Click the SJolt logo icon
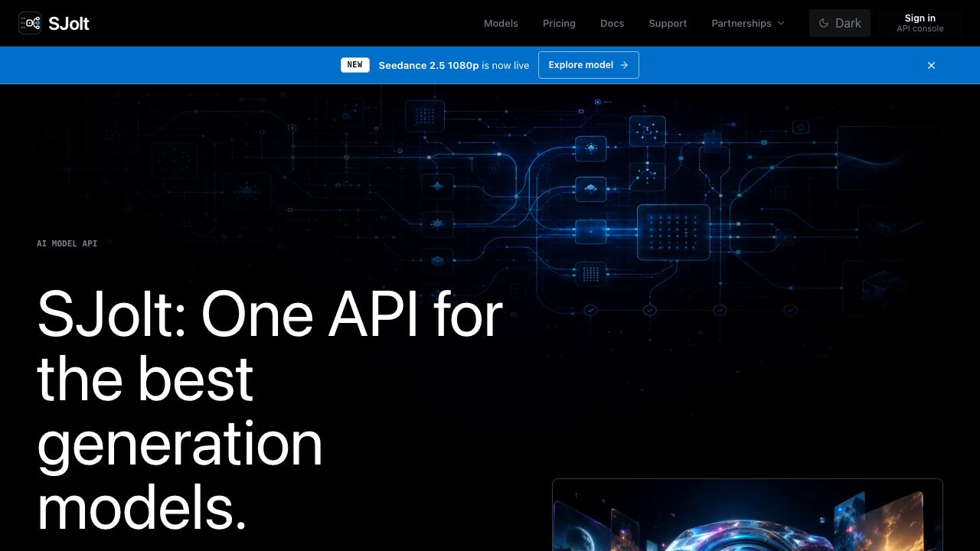The image size is (980, 551). pyautogui.click(x=30, y=23)
